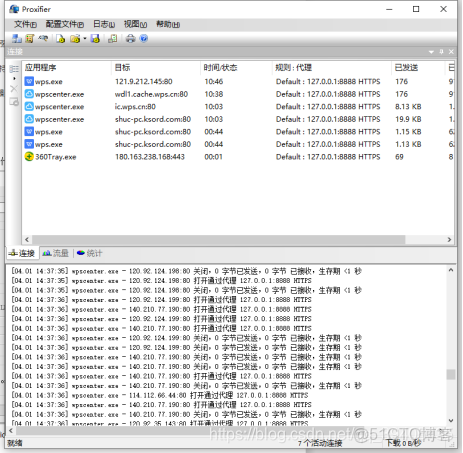This screenshot has width=463, height=453.
Task: Click the Save Profile floppy toolbar icon
Action: (x=95, y=39)
